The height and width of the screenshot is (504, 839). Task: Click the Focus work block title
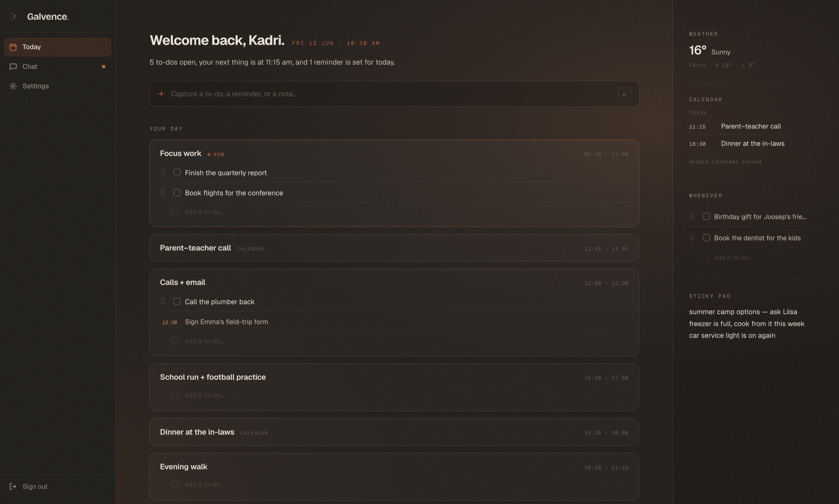click(x=181, y=153)
